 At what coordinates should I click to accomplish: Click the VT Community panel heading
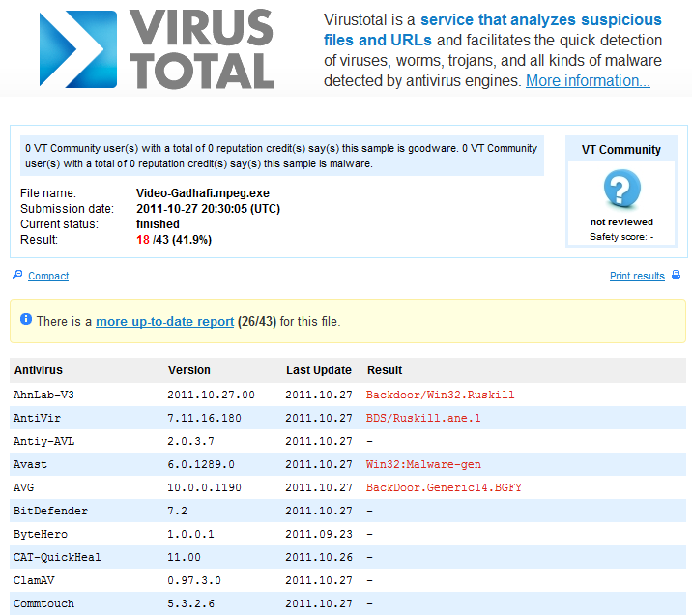[x=620, y=150]
